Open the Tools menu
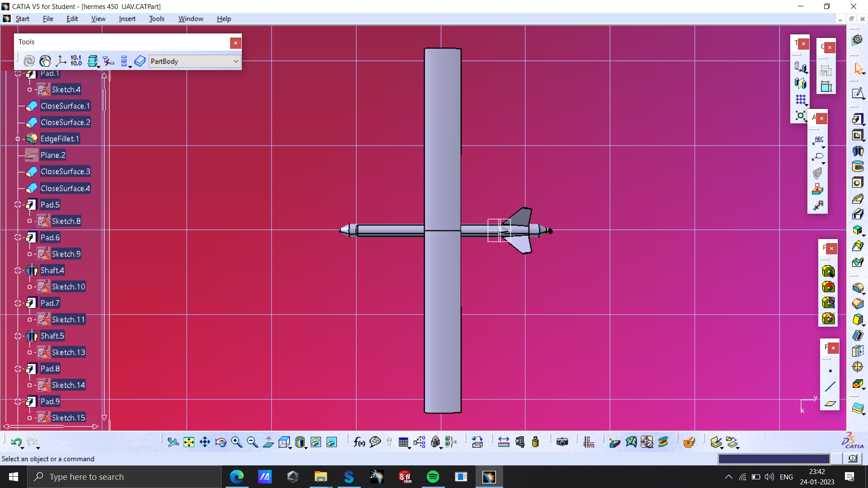The image size is (868, 488). [156, 19]
